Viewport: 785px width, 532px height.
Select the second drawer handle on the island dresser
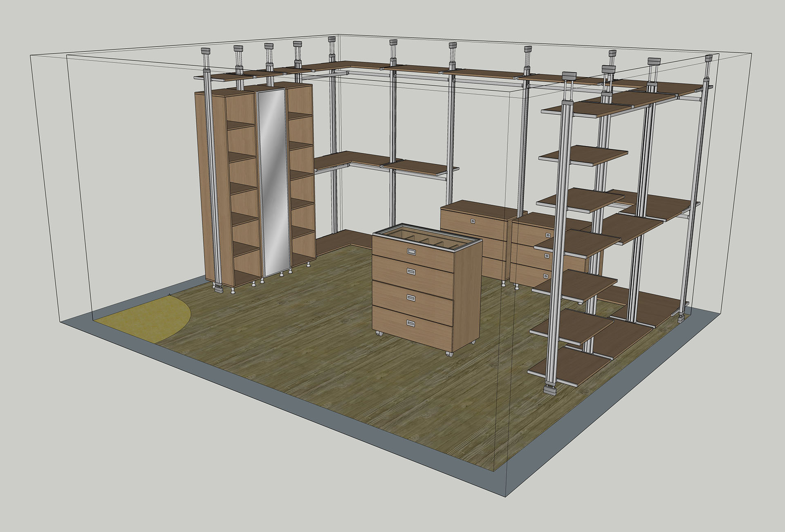point(411,271)
